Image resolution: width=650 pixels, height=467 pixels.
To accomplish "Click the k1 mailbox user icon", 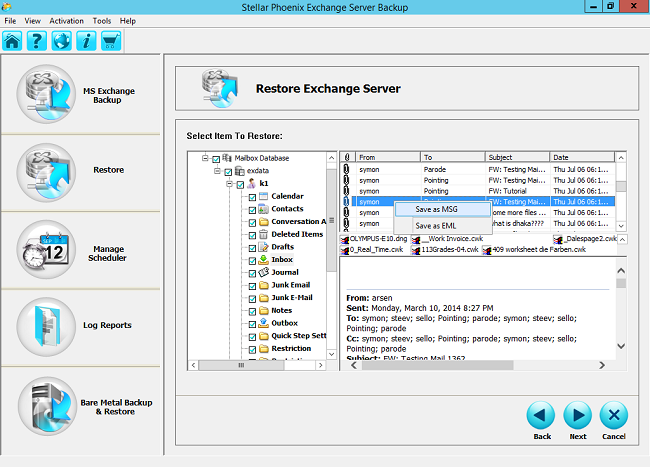I will [x=252, y=183].
